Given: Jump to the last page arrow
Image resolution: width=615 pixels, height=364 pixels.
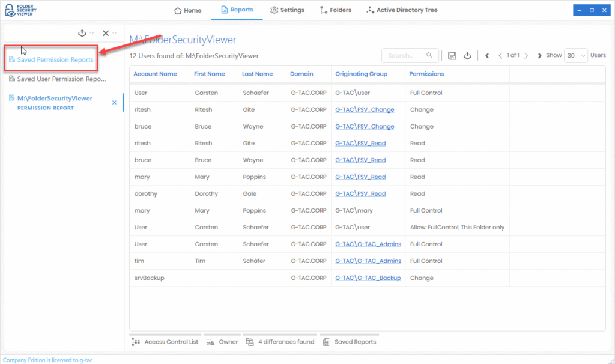Looking at the screenshot, I should (539, 56).
